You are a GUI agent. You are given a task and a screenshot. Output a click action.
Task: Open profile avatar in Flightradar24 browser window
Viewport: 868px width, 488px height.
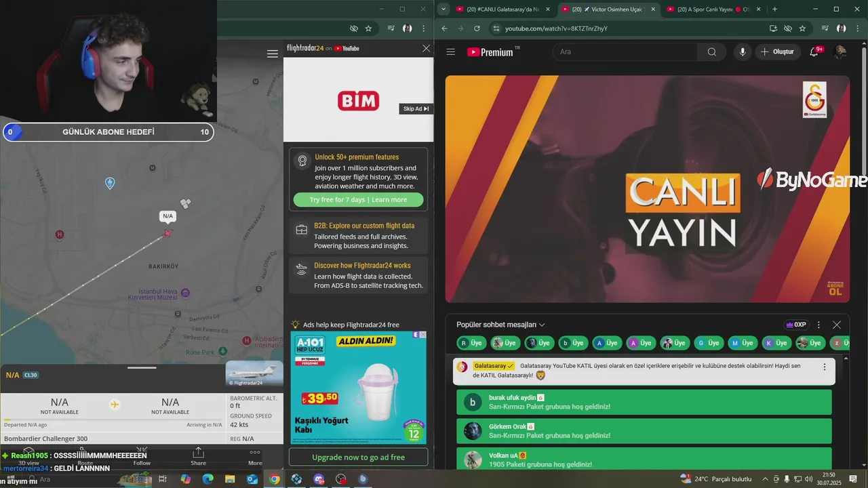[x=408, y=28]
